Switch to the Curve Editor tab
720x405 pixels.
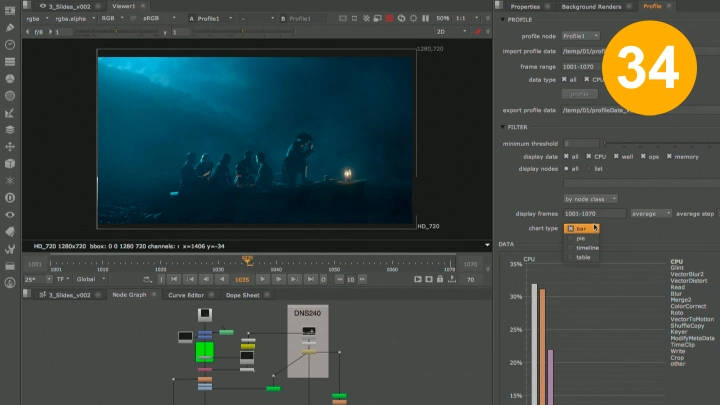(x=186, y=295)
